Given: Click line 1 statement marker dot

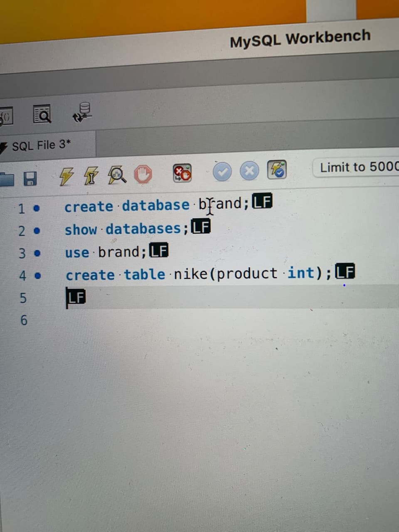Looking at the screenshot, I should tap(37, 208).
